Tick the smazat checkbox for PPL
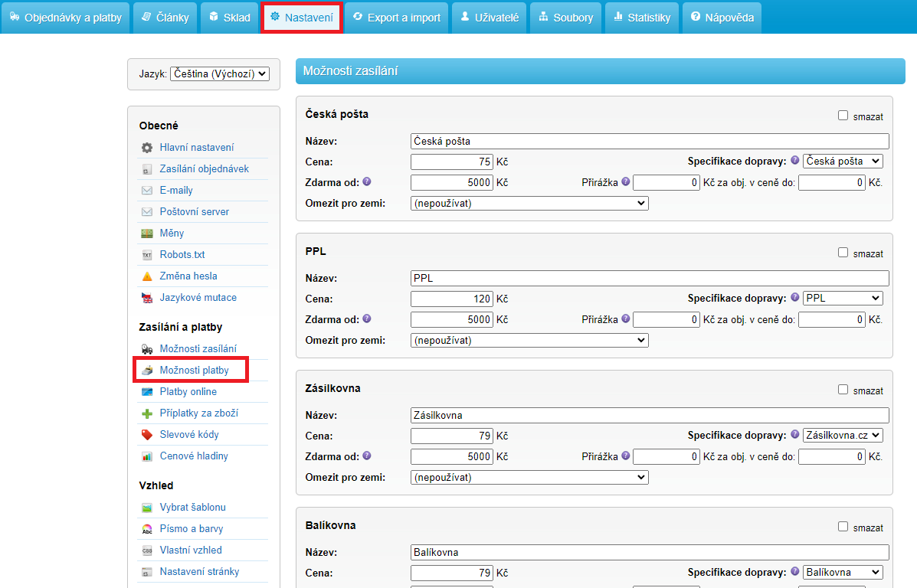Viewport: 917px width, 588px height. (x=843, y=253)
